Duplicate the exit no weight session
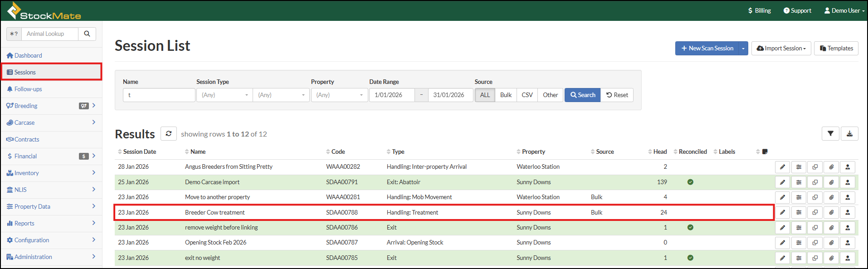 click(x=815, y=258)
